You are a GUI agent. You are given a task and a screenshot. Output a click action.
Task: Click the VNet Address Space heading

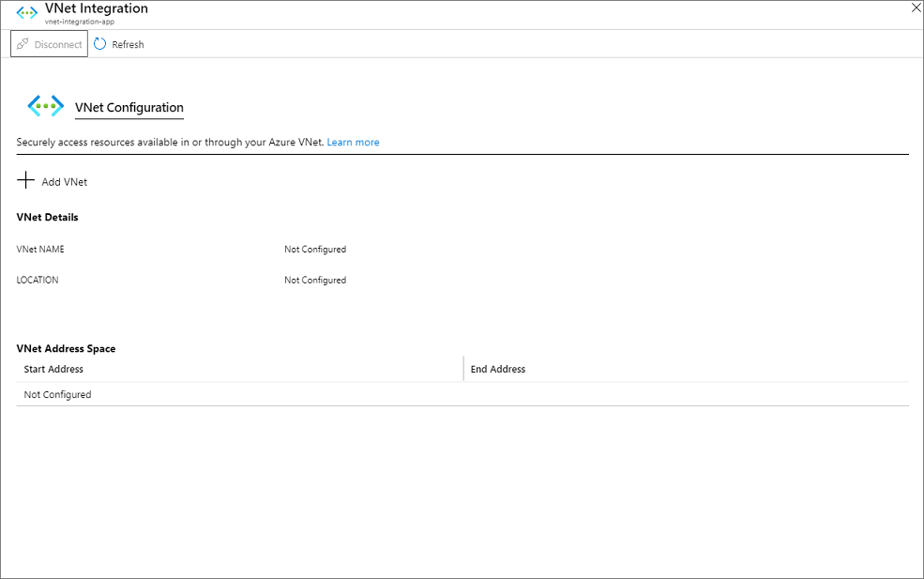coord(66,348)
